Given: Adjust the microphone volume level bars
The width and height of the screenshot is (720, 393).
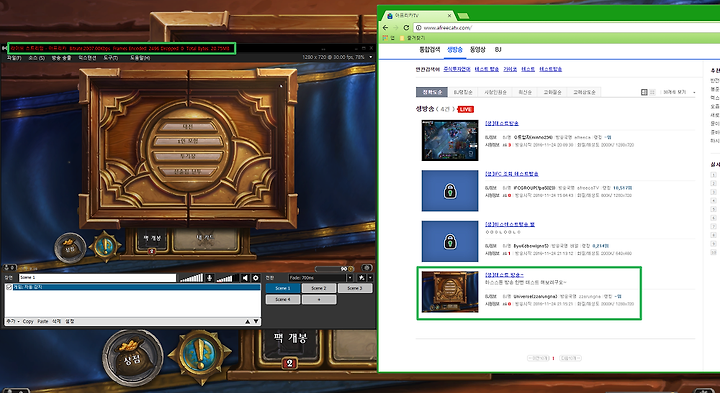Looking at the screenshot, I should click(191, 278).
